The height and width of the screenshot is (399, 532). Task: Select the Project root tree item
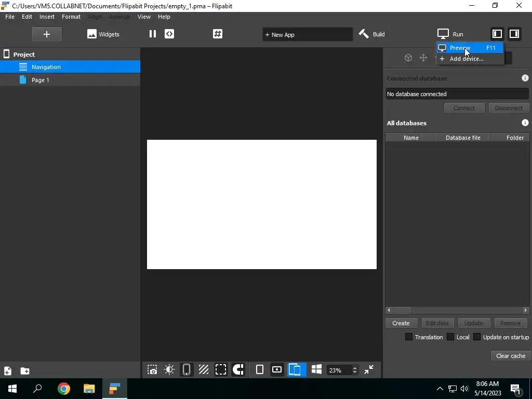point(70,54)
